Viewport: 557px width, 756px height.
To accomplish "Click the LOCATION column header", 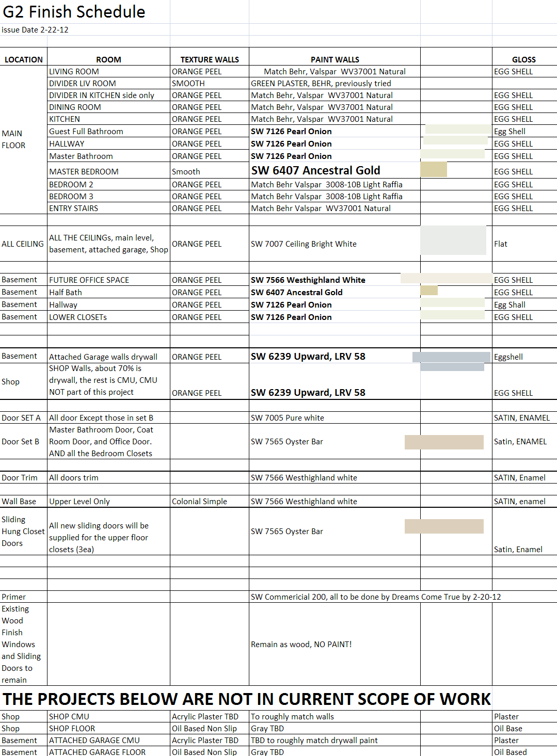I will [x=24, y=59].
